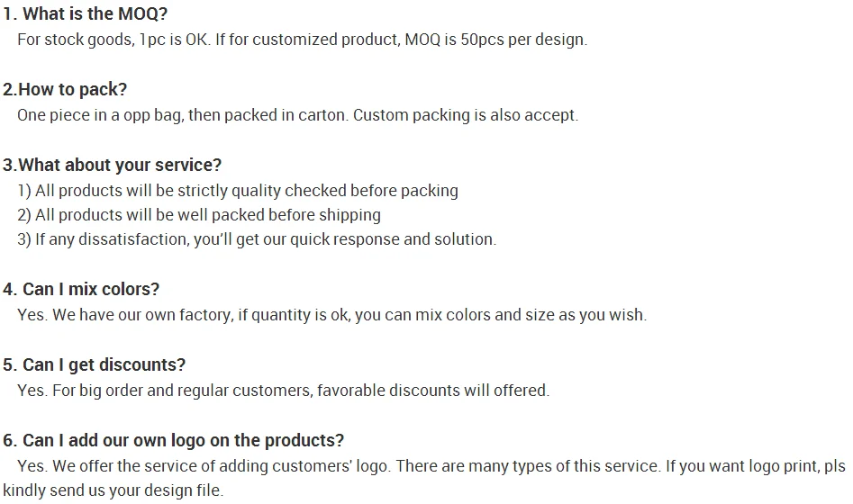This screenshot has width=853, height=504.
Task: Click 'Custom packing is also accept' text
Action: (x=466, y=115)
